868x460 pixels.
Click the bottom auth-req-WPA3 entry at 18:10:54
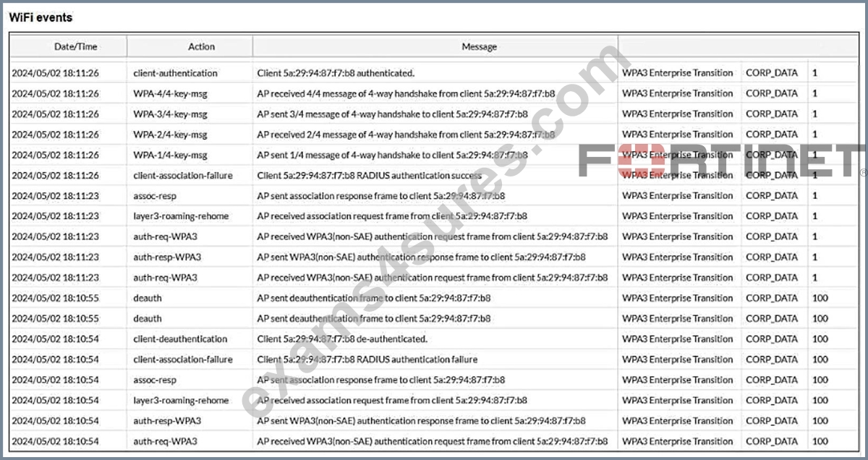(166, 441)
